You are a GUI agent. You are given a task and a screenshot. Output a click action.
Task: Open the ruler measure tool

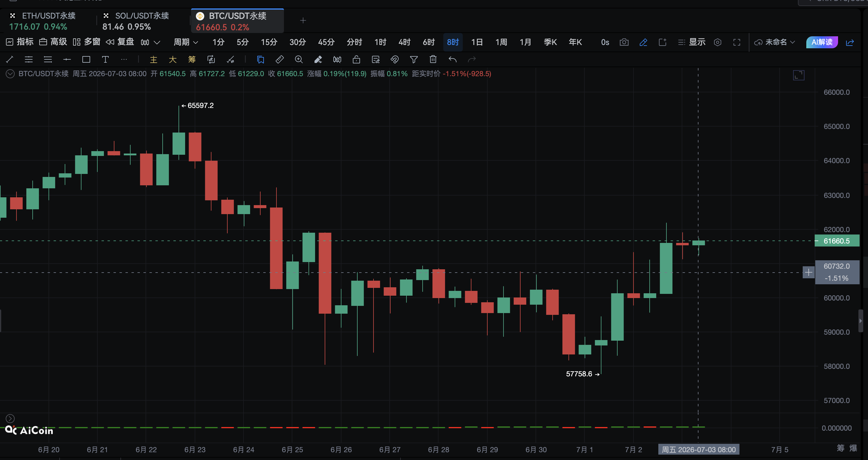(280, 60)
